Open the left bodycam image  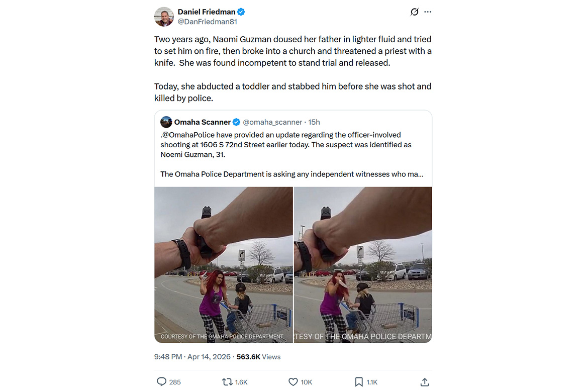(223, 265)
